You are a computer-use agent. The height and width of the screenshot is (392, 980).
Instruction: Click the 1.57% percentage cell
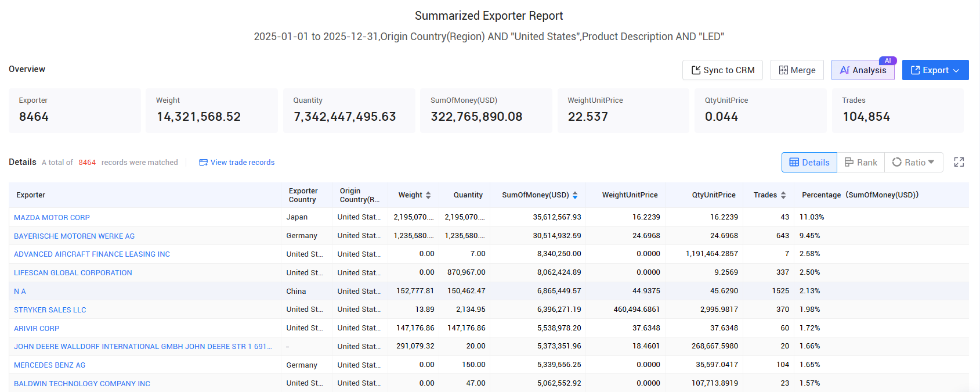coord(809,383)
